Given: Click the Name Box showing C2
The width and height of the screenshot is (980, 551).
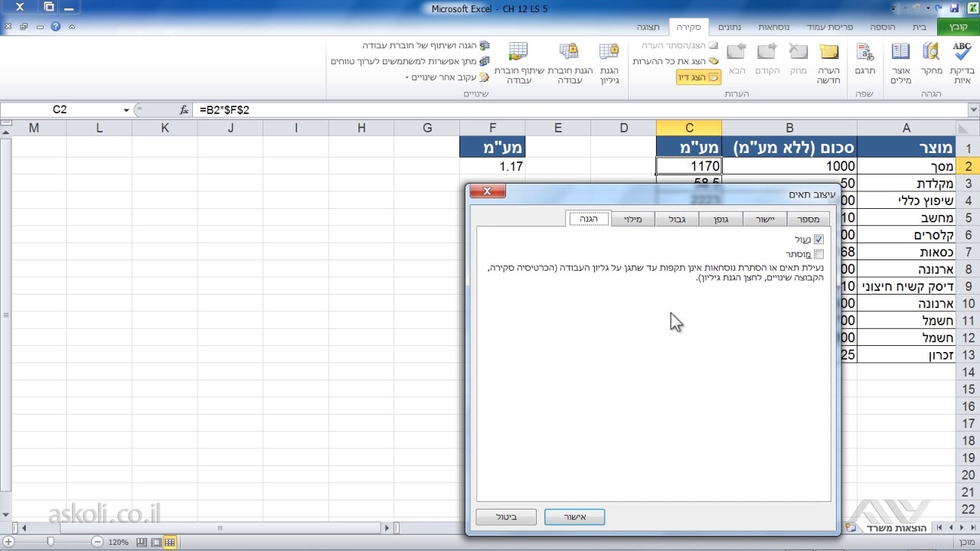Looking at the screenshot, I should [60, 110].
